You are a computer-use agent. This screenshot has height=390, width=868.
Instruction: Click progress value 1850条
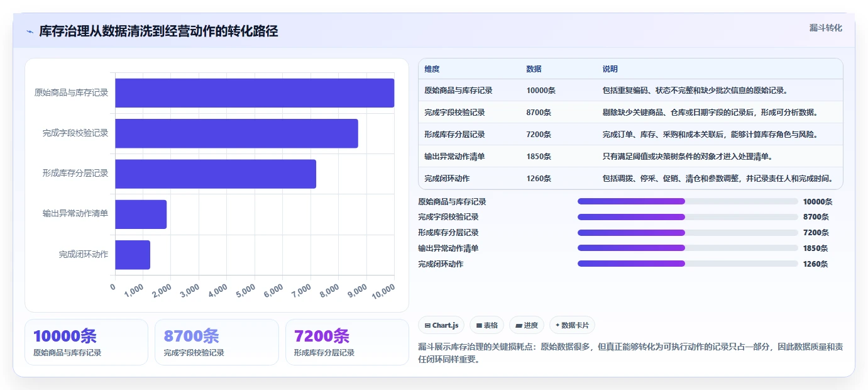point(815,248)
